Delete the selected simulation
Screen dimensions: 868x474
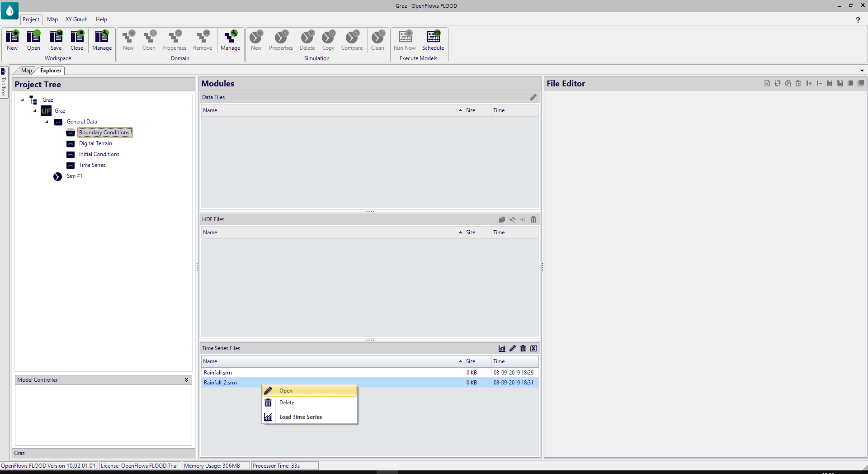pyautogui.click(x=307, y=40)
